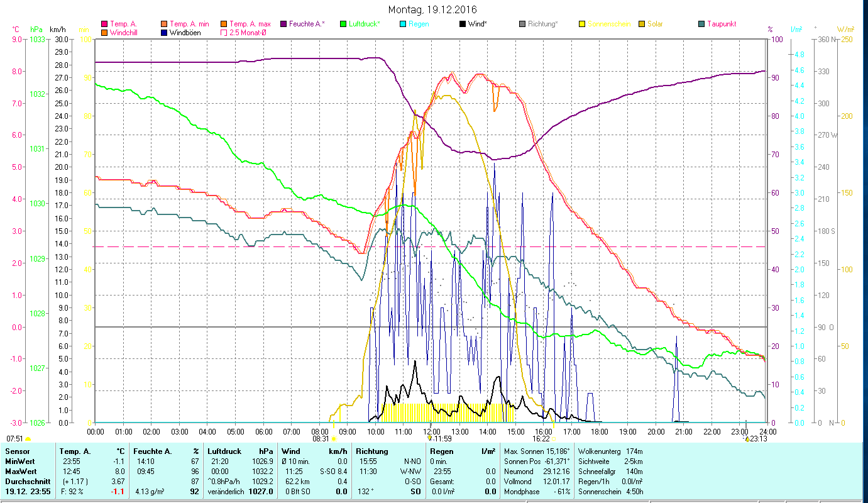
Task: Select the Solar legend label
Action: 655,24
